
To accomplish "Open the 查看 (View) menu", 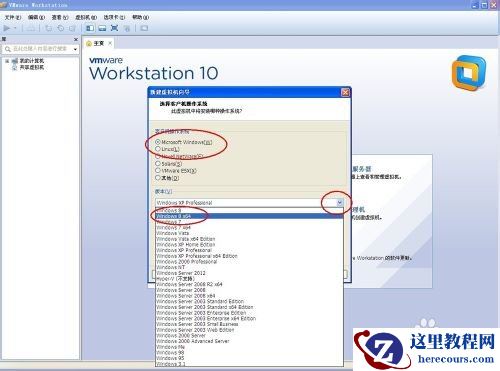I will (x=60, y=17).
